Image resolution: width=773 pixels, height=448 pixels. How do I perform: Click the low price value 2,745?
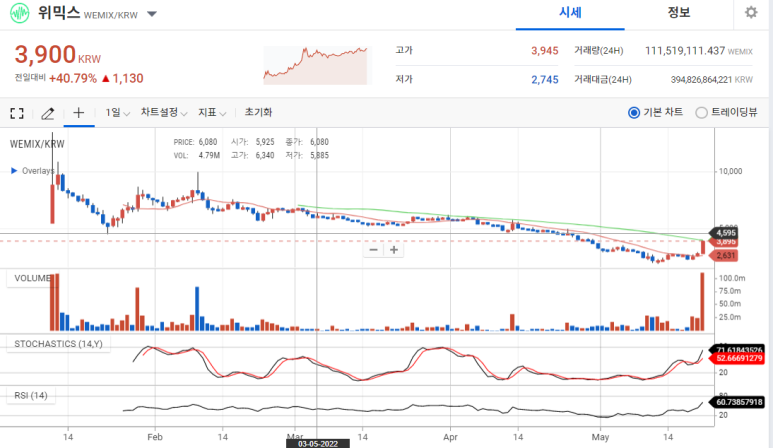(545, 80)
